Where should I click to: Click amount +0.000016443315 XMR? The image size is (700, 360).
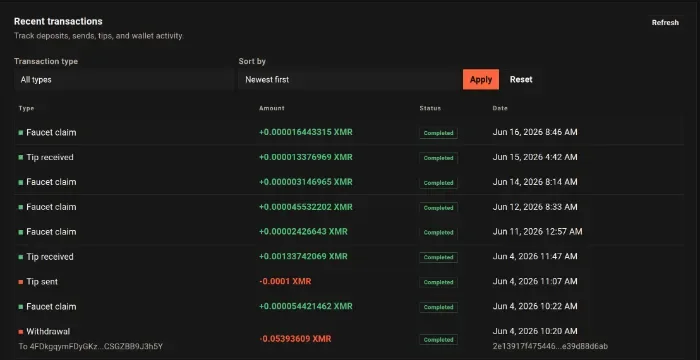tap(305, 132)
